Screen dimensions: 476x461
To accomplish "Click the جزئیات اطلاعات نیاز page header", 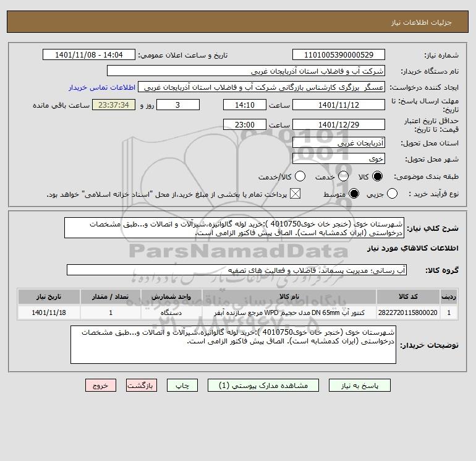I will click(x=422, y=22).
